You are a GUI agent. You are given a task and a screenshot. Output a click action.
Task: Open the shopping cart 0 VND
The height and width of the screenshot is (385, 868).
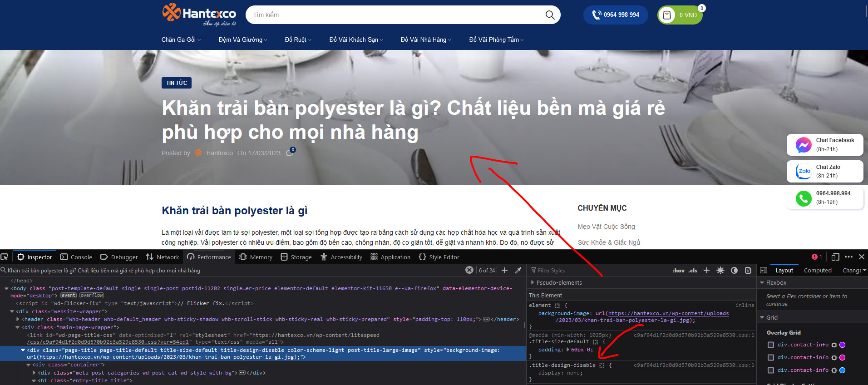[680, 15]
